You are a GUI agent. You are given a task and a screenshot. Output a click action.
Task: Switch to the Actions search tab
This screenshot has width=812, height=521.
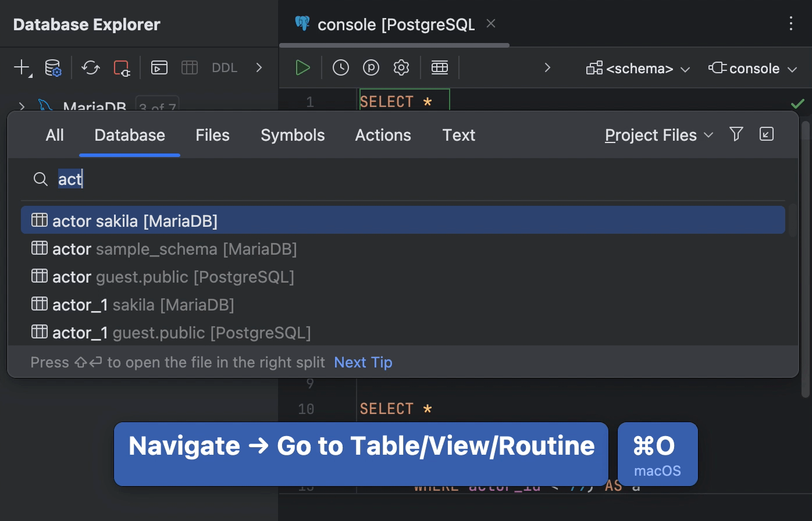[383, 135]
